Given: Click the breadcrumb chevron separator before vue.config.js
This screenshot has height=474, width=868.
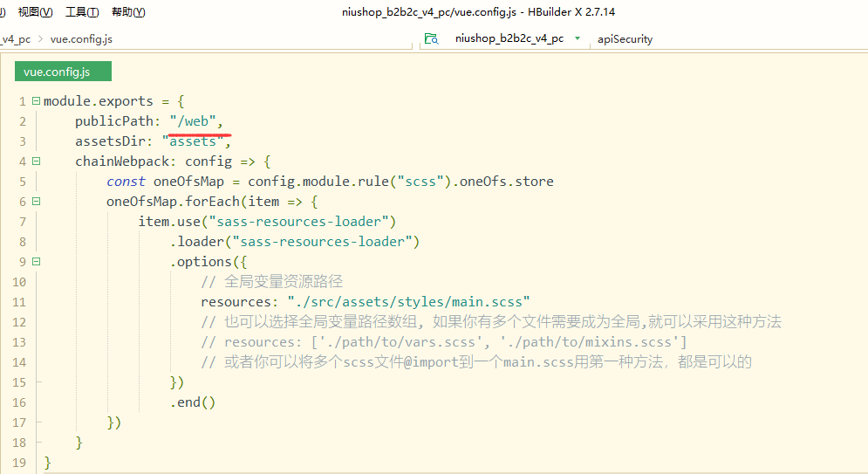Looking at the screenshot, I should point(41,38).
